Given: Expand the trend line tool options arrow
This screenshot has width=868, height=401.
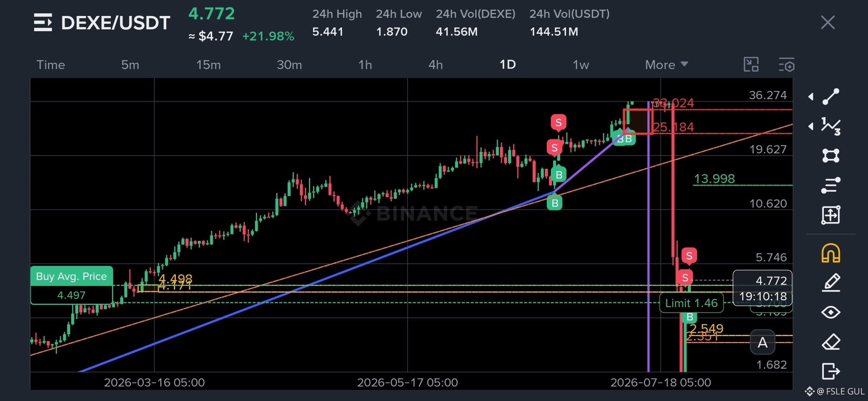Looking at the screenshot, I should point(811,97).
